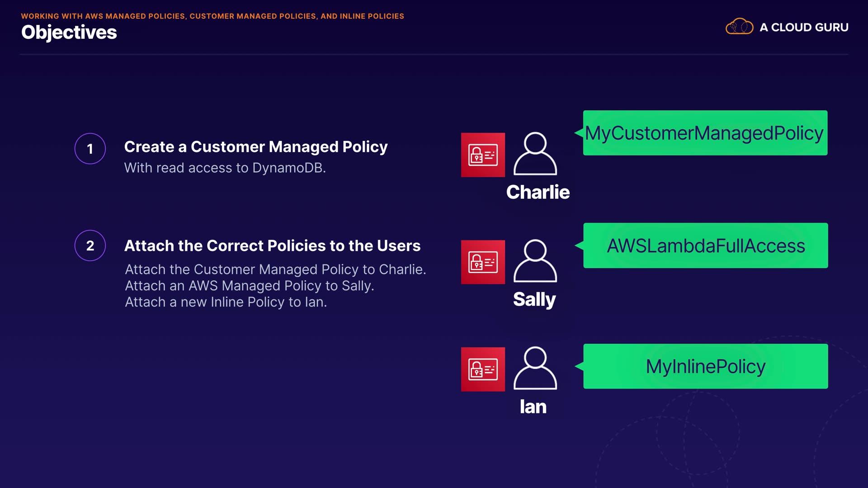868x488 pixels.
Task: Click the numbered circle 2
Action: tap(90, 245)
